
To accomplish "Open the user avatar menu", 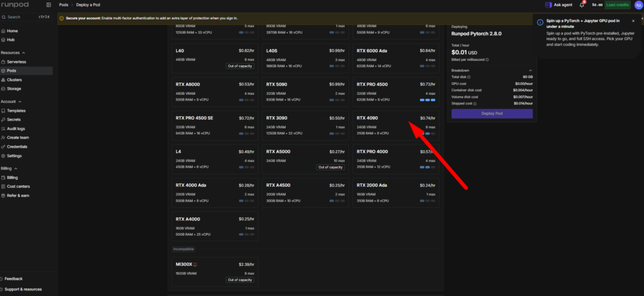I will click(638, 5).
